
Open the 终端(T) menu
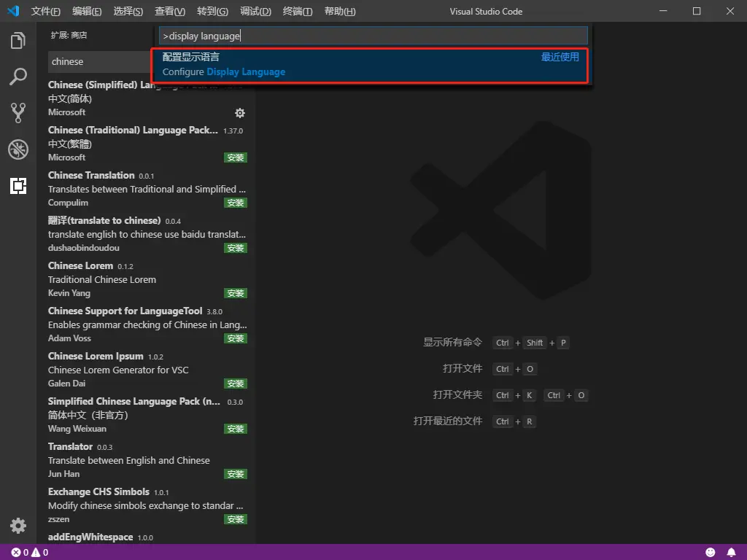coord(298,12)
